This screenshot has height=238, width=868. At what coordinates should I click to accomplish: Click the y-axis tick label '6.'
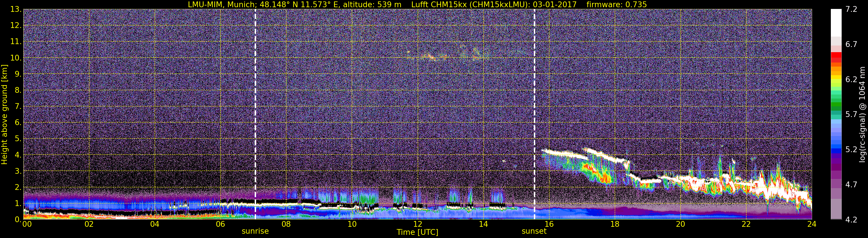click(18, 123)
